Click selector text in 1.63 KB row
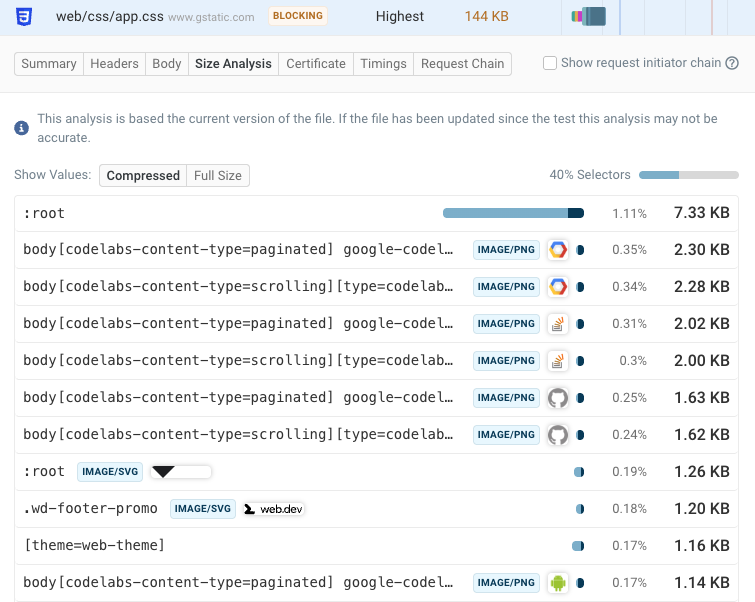This screenshot has width=755, height=602. (x=238, y=398)
